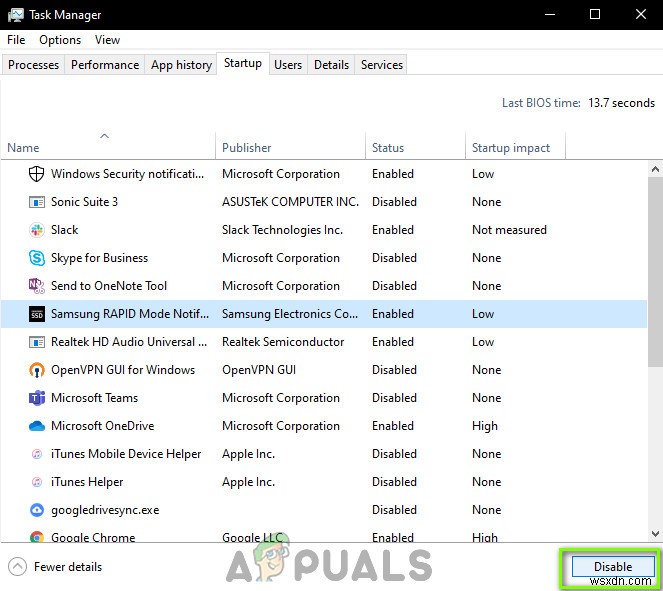The image size is (663, 591).
Task: Open the Options menu
Action: tap(60, 40)
